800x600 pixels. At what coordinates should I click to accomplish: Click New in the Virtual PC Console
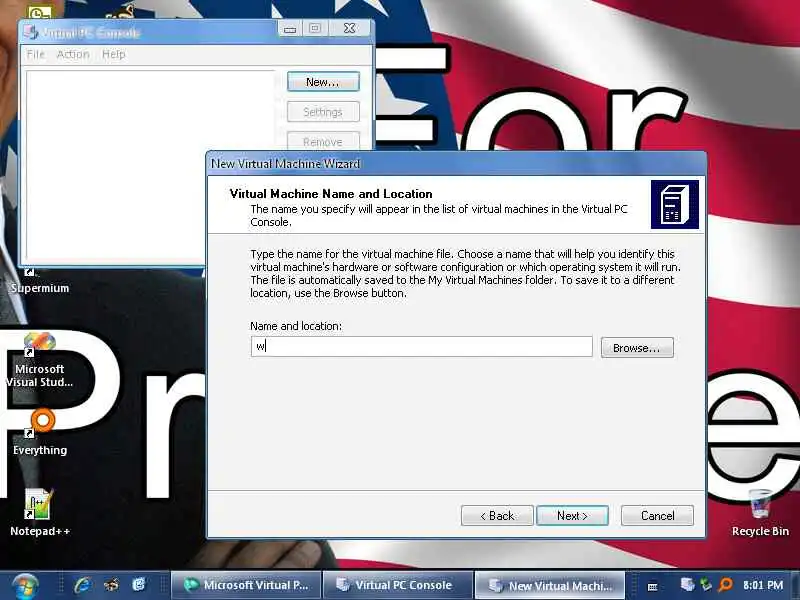(x=323, y=82)
